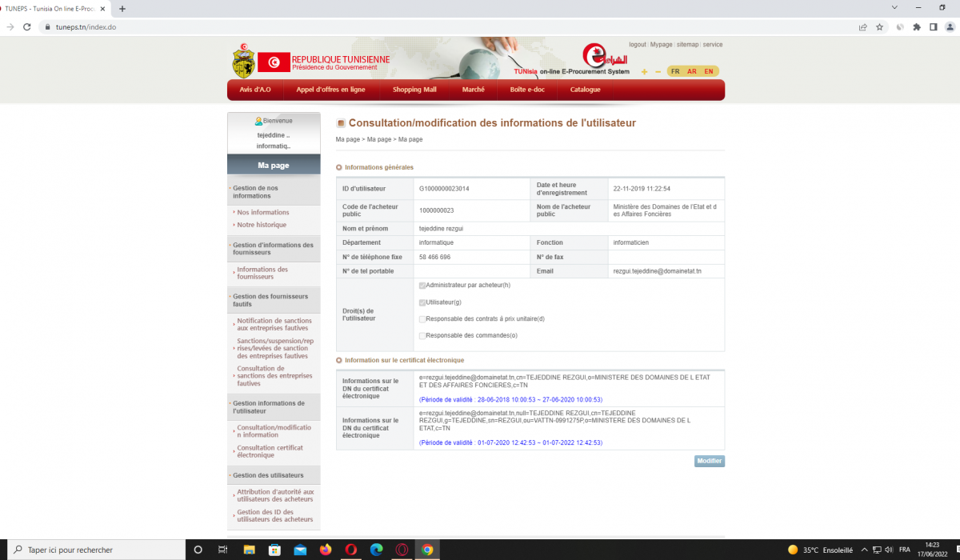The height and width of the screenshot is (560, 960).
Task: Open Sanctions/suspension/reprises/levées de sanction link
Action: pyautogui.click(x=276, y=348)
